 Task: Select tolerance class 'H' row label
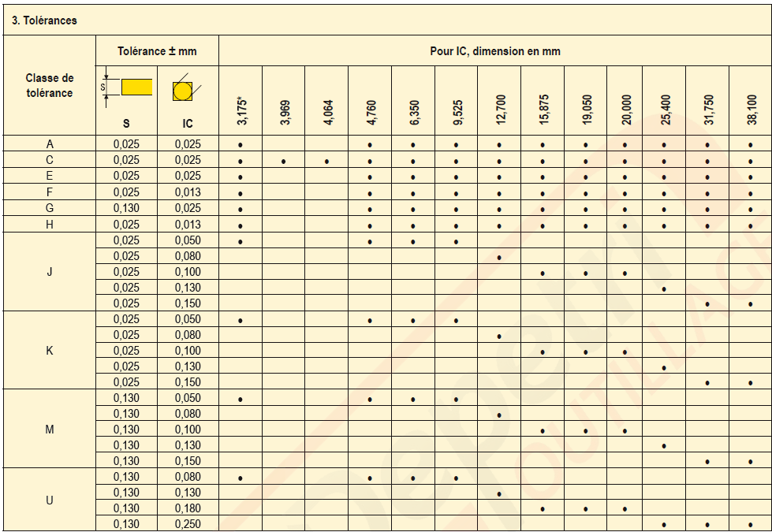tap(49, 225)
